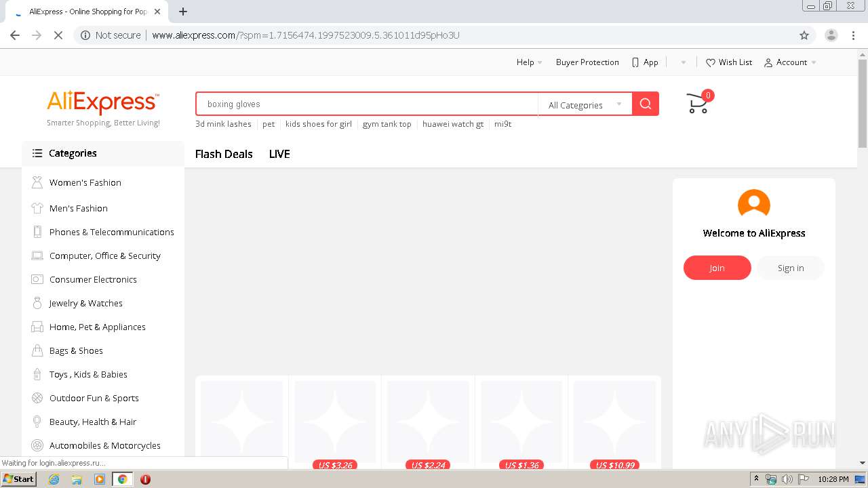Open the product priced US $10.99

614,424
